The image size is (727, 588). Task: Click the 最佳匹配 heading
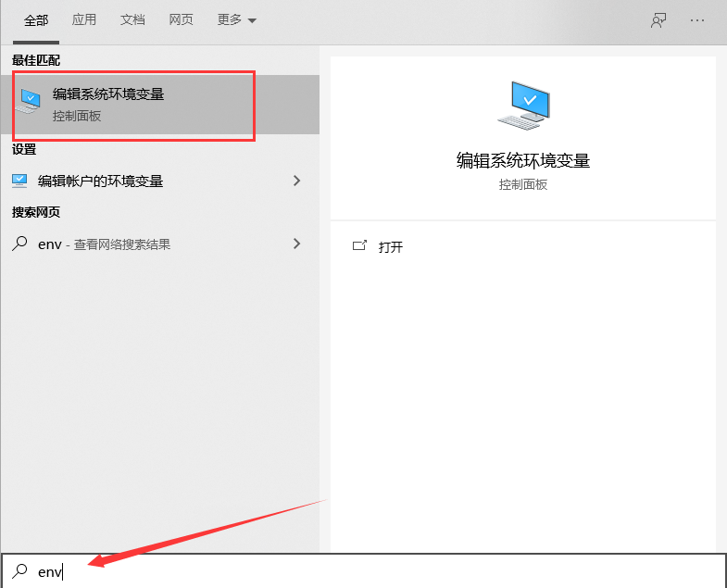pos(36,60)
